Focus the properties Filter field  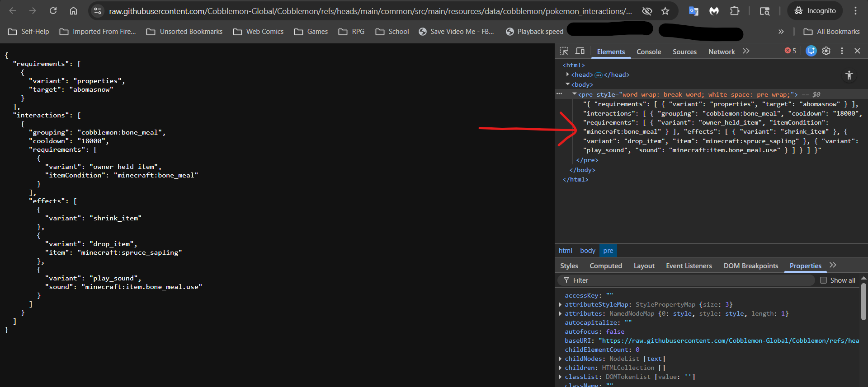(686, 280)
